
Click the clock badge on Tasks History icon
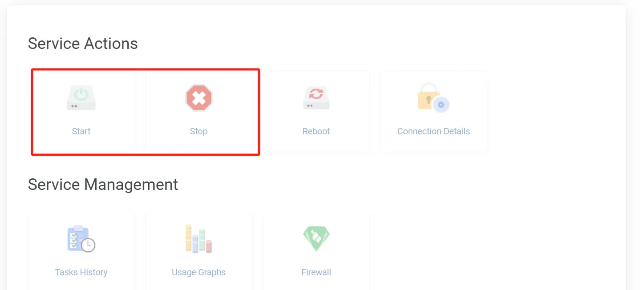(x=88, y=245)
